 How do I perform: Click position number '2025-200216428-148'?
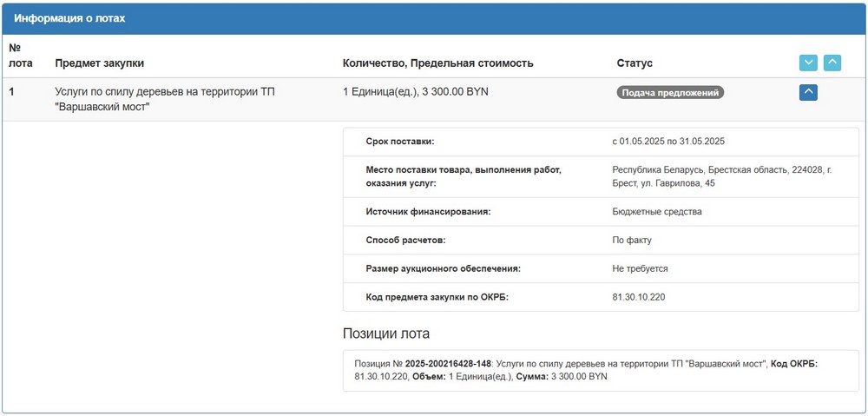[448, 363]
